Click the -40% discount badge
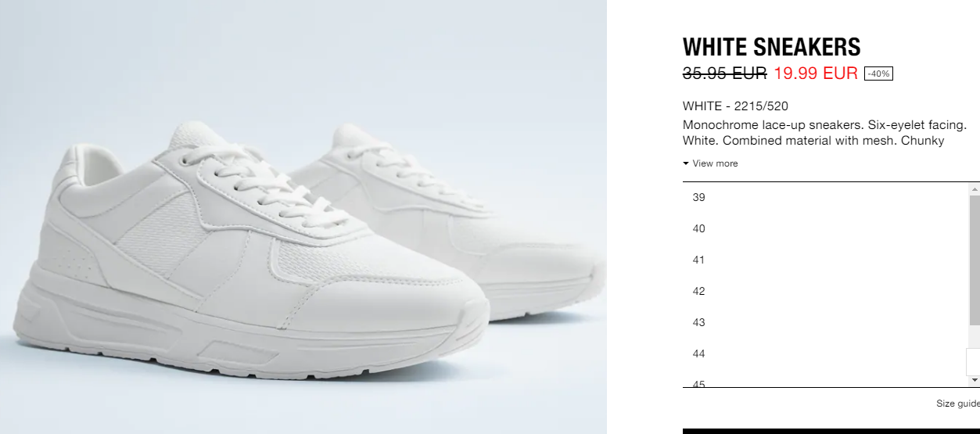Screen dimensions: 980x434 878,74
